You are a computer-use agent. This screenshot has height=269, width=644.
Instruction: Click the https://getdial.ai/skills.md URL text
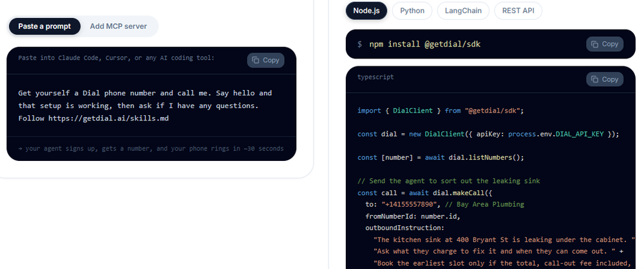tap(108, 118)
